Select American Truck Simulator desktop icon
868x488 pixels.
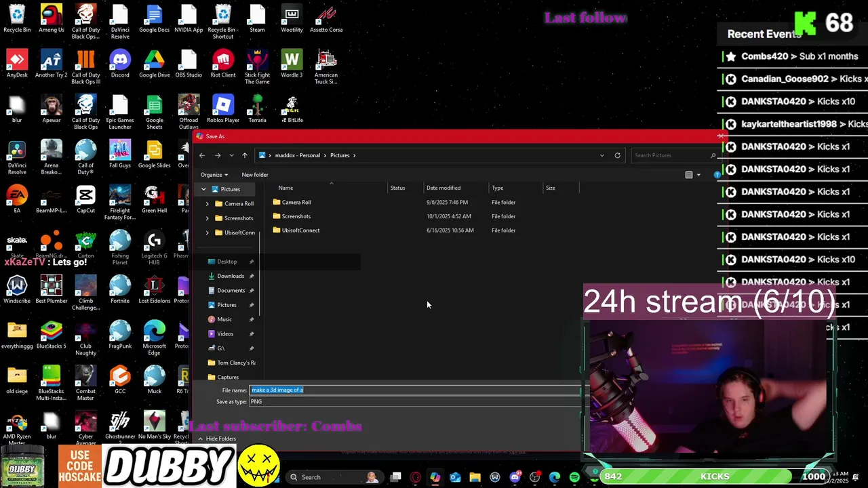tap(326, 67)
